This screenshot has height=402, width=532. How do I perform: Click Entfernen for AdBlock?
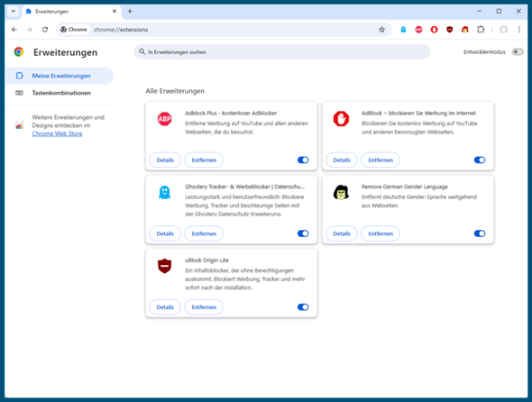click(381, 160)
